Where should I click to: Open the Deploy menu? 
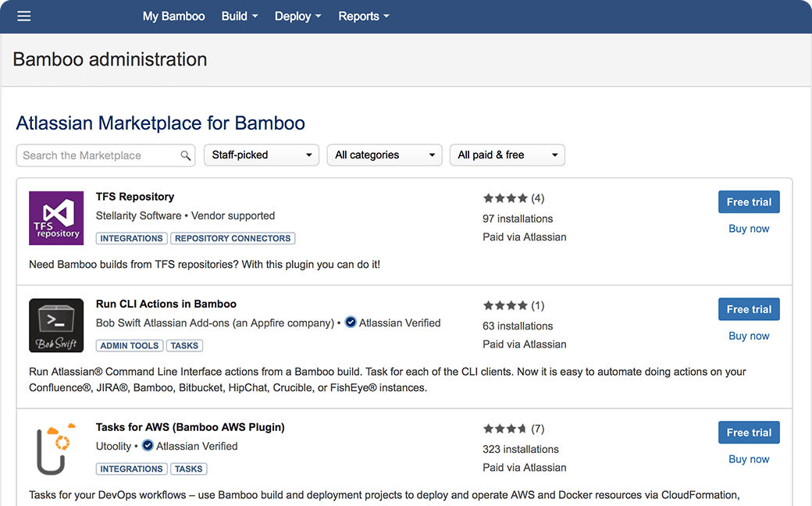pyautogui.click(x=297, y=16)
